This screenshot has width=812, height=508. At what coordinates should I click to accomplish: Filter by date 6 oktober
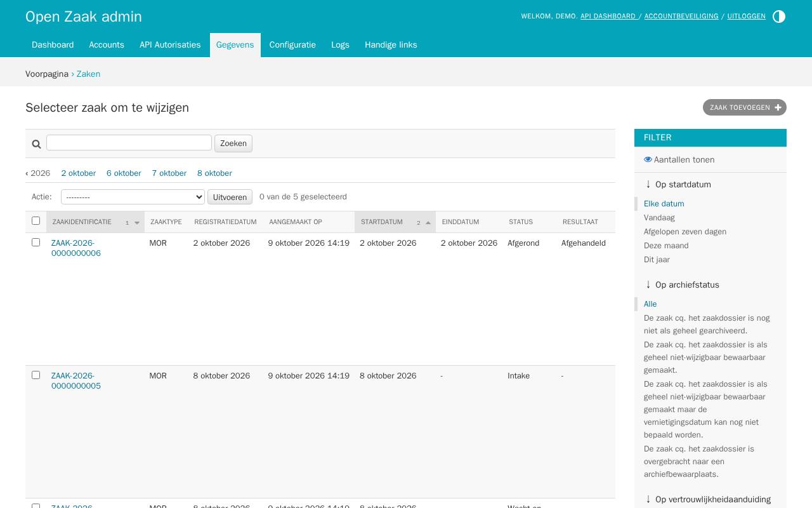(x=124, y=173)
